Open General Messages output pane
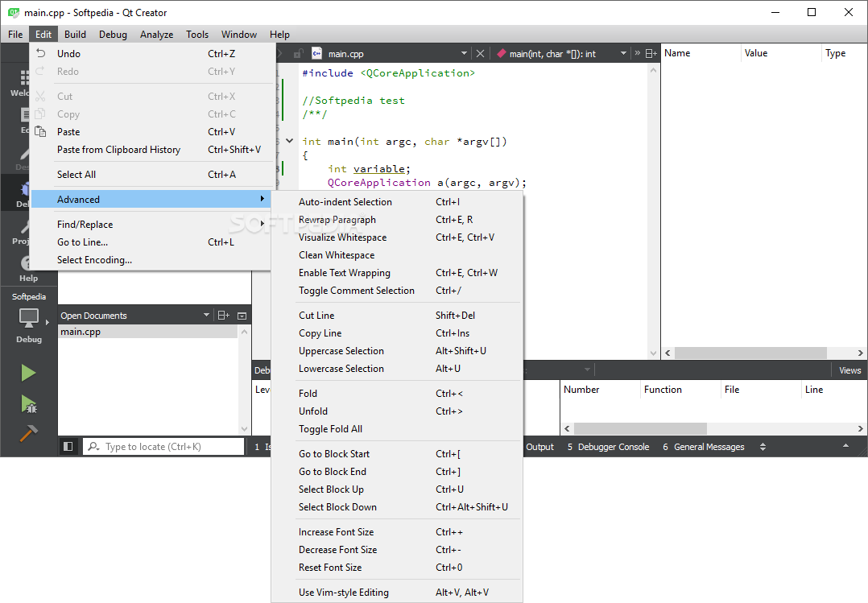The image size is (868, 603). 704,446
